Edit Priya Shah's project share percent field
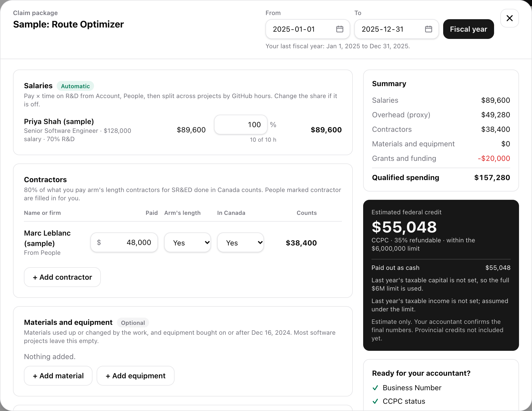This screenshot has width=532, height=411. click(x=241, y=125)
